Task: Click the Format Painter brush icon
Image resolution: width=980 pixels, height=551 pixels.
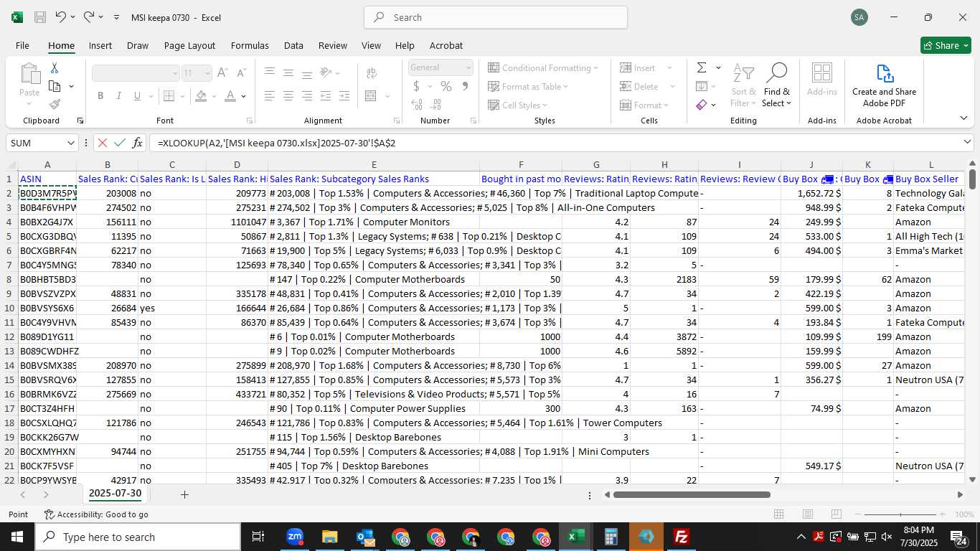Action: pyautogui.click(x=55, y=105)
